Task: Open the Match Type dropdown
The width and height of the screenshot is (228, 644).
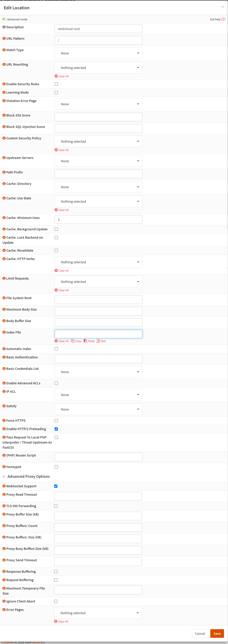Action: [99, 53]
